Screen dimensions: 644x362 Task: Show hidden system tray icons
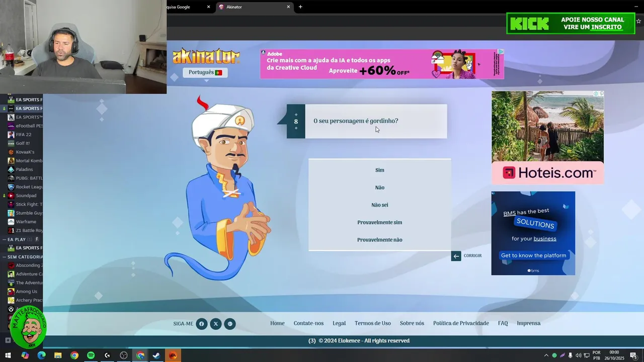pos(546,355)
